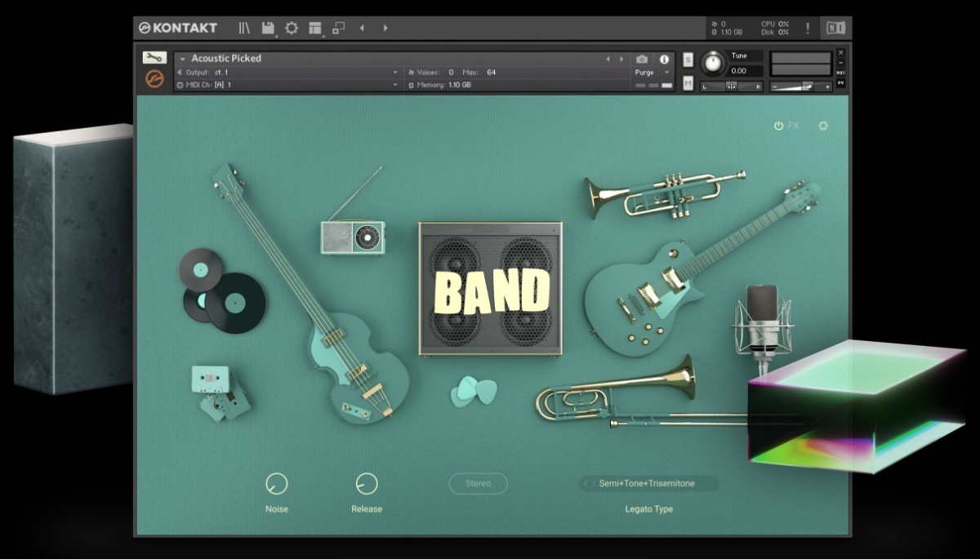The image size is (980, 559).
Task: Click the BAND amplifier image
Action: 491,288
